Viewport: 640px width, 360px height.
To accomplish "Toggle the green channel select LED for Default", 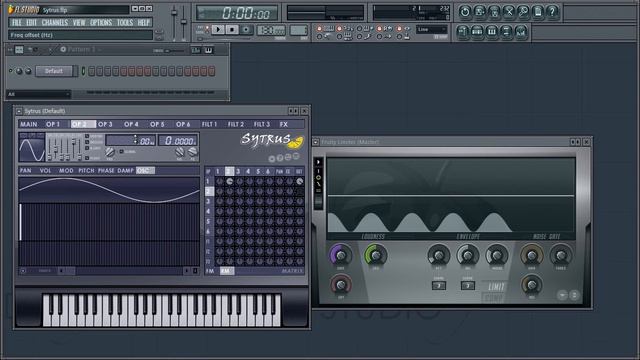I will (83, 71).
